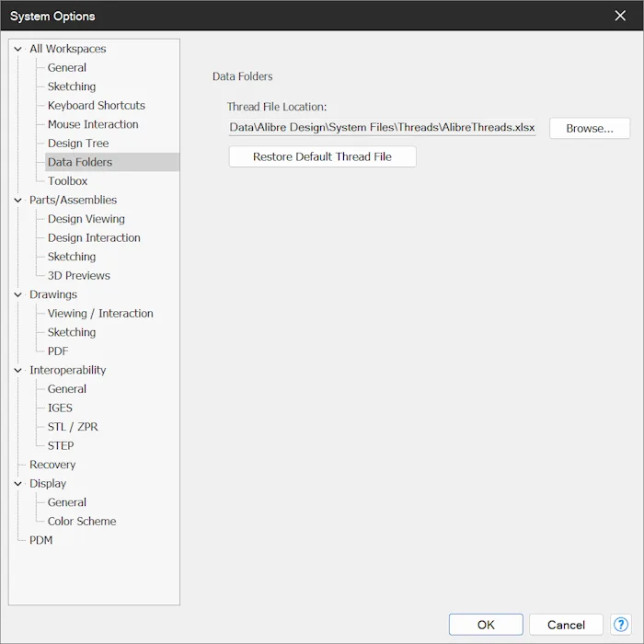Select General under Display

[x=67, y=502]
